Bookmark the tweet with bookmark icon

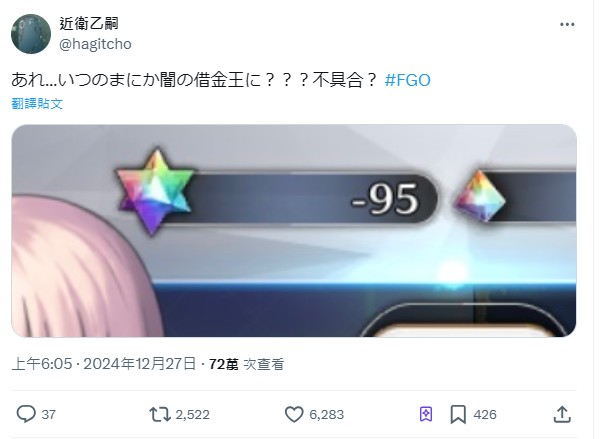coord(458,414)
